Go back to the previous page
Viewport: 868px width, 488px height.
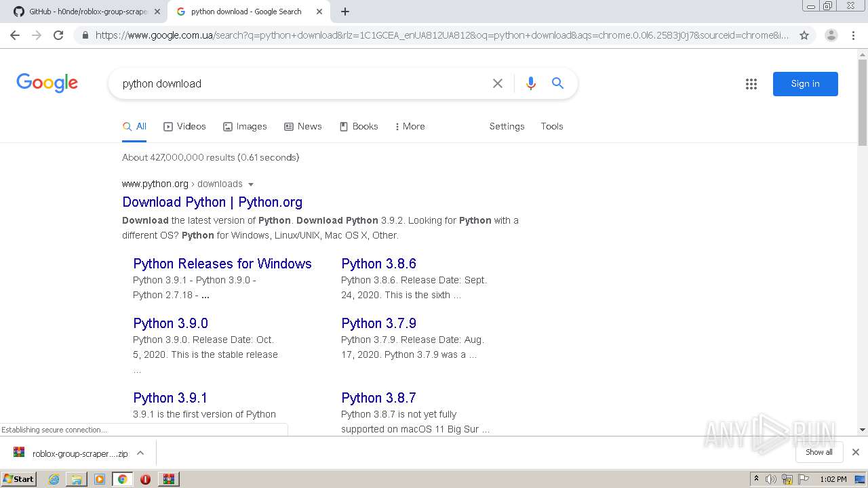15,35
